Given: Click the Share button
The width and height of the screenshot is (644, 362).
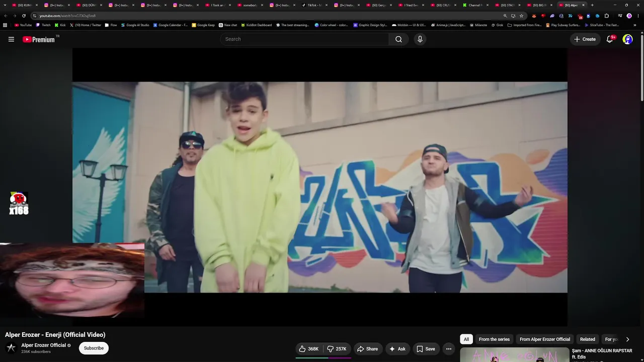Looking at the screenshot, I should (x=367, y=349).
